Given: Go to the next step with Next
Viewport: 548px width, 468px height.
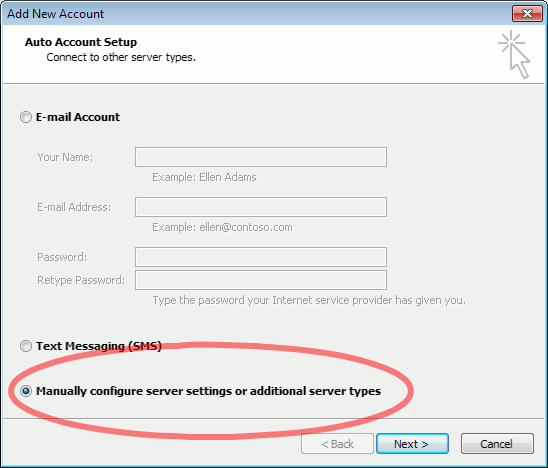Looking at the screenshot, I should (x=412, y=444).
